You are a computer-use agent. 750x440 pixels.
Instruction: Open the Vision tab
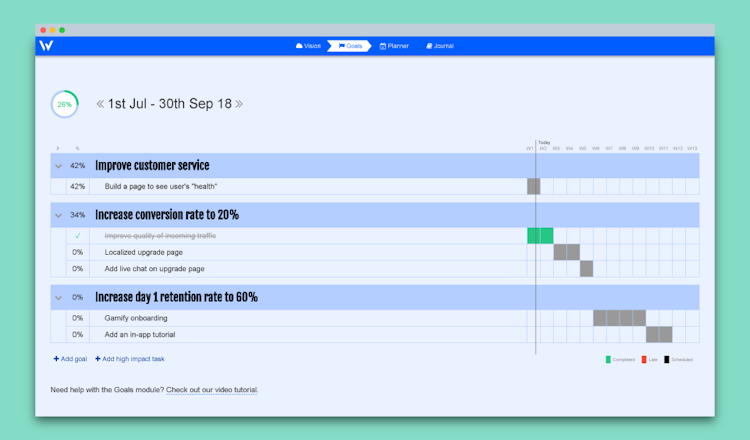tap(309, 46)
